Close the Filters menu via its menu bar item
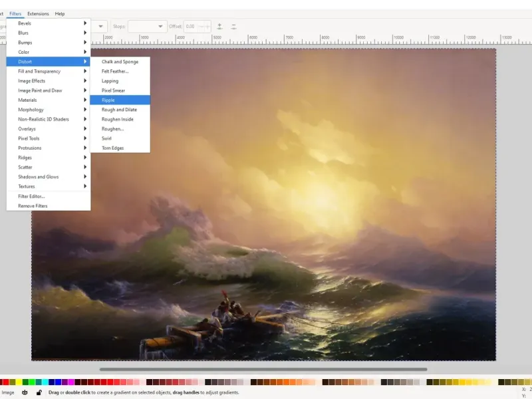This screenshot has height=399, width=532. (x=15, y=13)
